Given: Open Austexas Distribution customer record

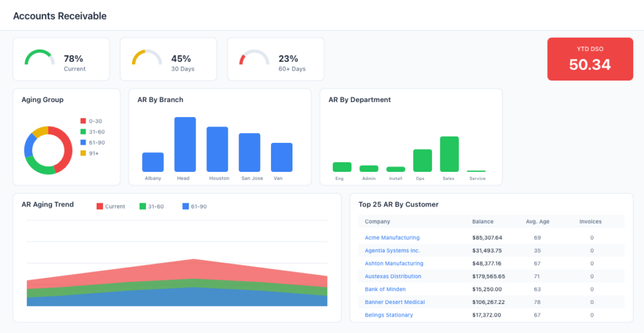Looking at the screenshot, I should click(393, 276).
